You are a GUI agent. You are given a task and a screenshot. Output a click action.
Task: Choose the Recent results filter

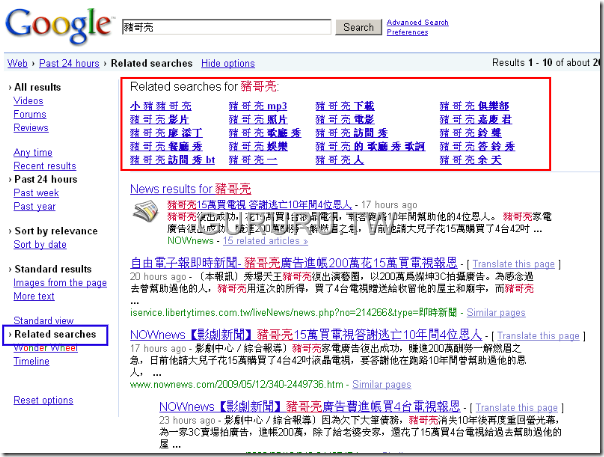pyautogui.click(x=45, y=166)
